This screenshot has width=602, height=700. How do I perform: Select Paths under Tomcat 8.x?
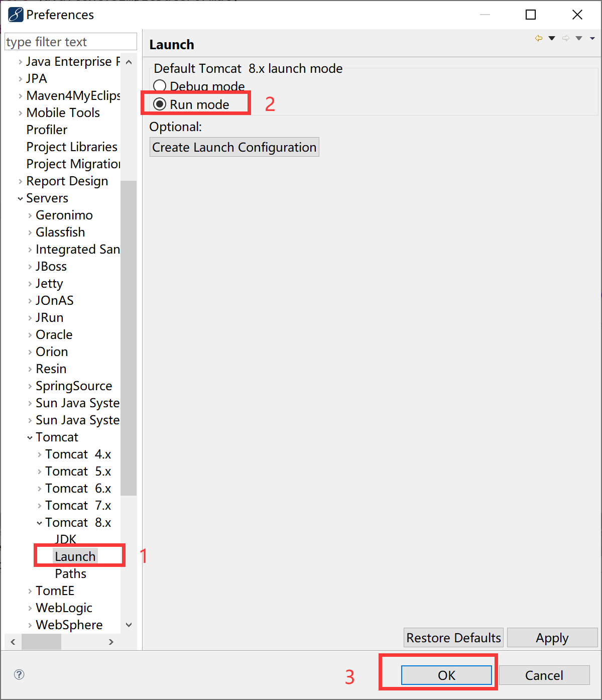pos(71,573)
